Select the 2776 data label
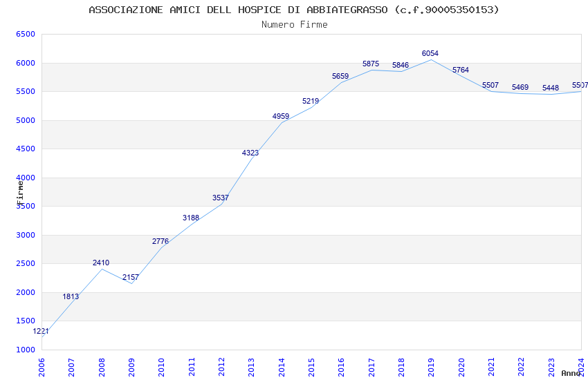Image resolution: width=588 pixels, height=380 pixels. [x=160, y=242]
